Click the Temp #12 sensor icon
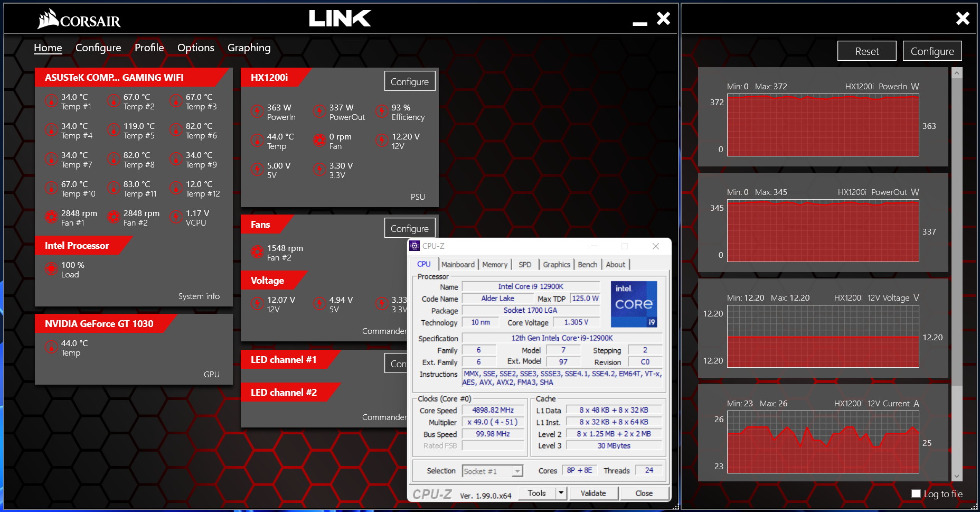The width and height of the screenshot is (980, 512). pyautogui.click(x=176, y=188)
